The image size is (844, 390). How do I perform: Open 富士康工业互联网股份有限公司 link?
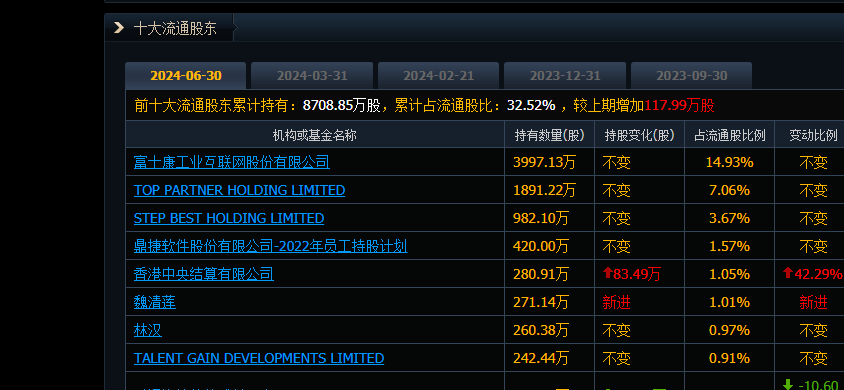click(x=231, y=162)
